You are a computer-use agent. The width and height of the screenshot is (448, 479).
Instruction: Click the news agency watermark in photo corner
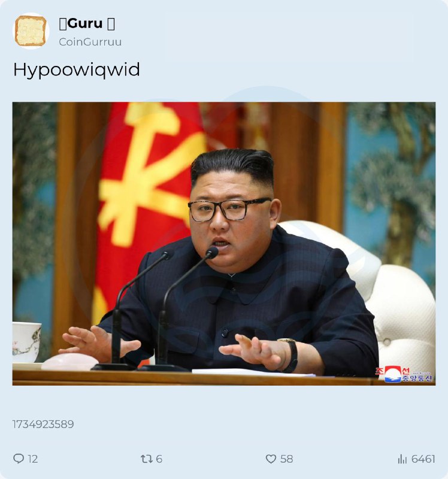coord(404,374)
